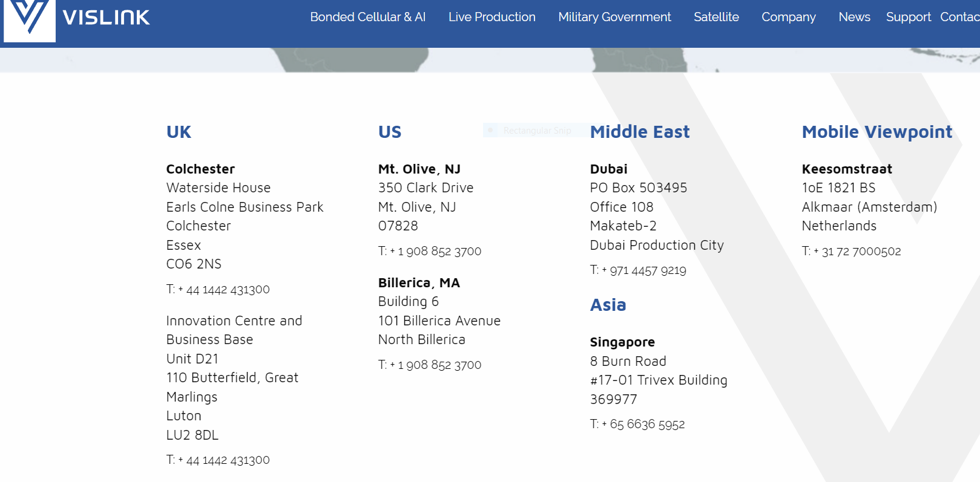
Task: Click Dubai Production City line
Action: (657, 246)
